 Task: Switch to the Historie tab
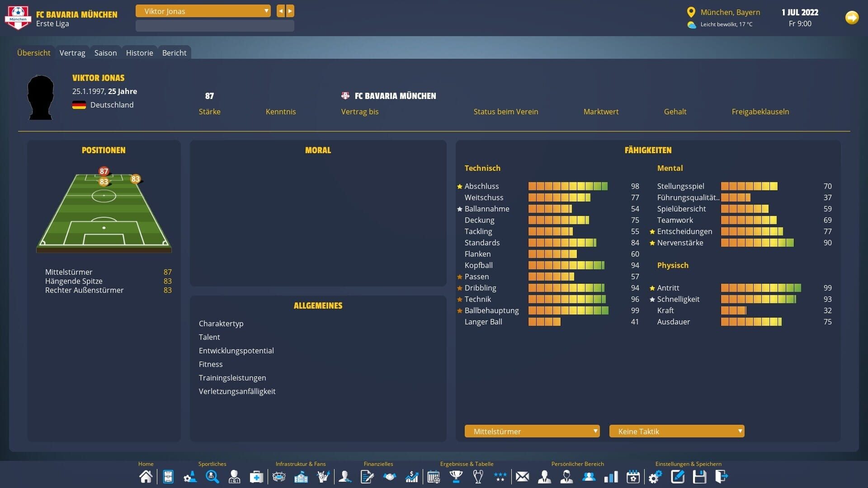point(139,53)
